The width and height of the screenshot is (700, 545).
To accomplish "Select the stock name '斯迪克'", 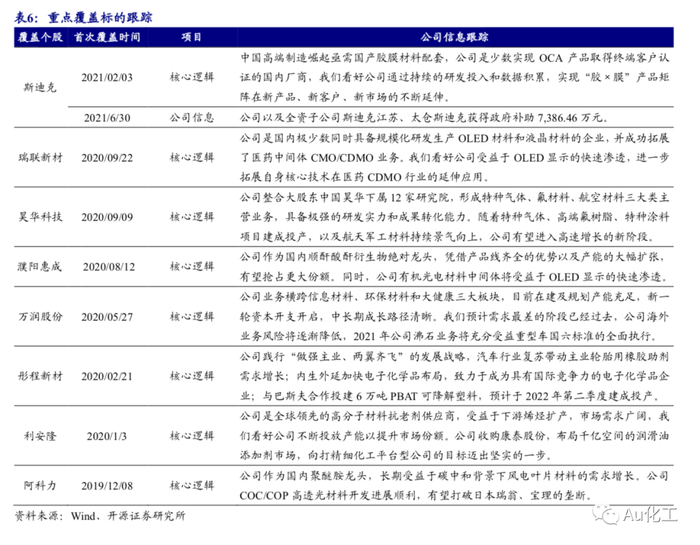I will (40, 87).
